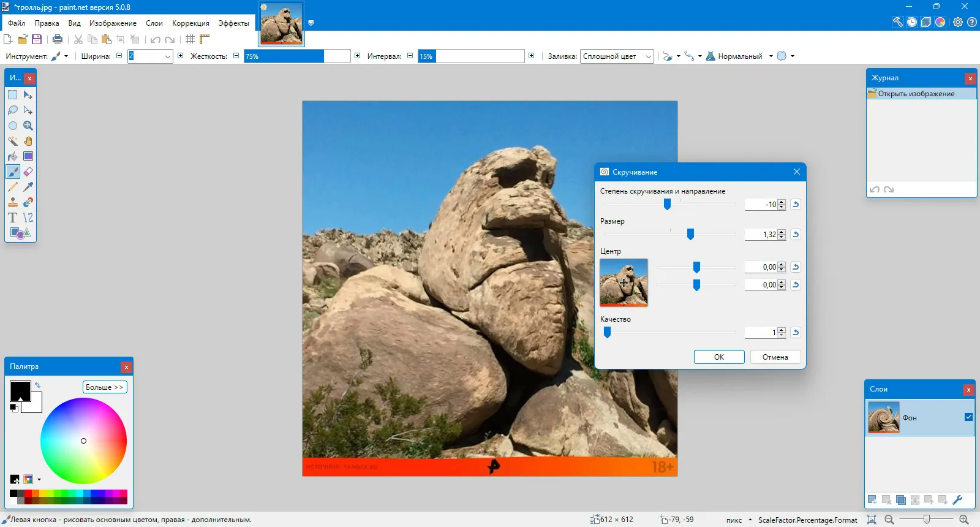This screenshot has width=980, height=527.
Task: Click the Save floppy disk icon
Action: pos(37,39)
